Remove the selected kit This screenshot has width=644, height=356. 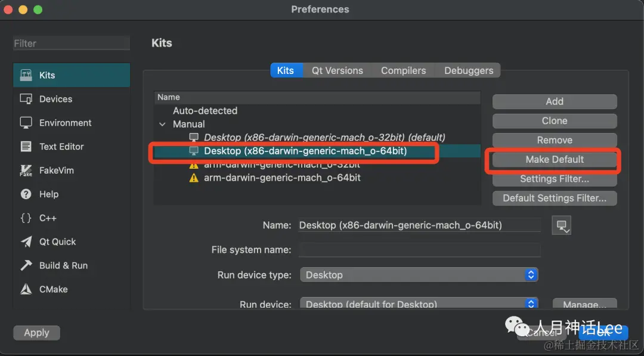click(555, 140)
